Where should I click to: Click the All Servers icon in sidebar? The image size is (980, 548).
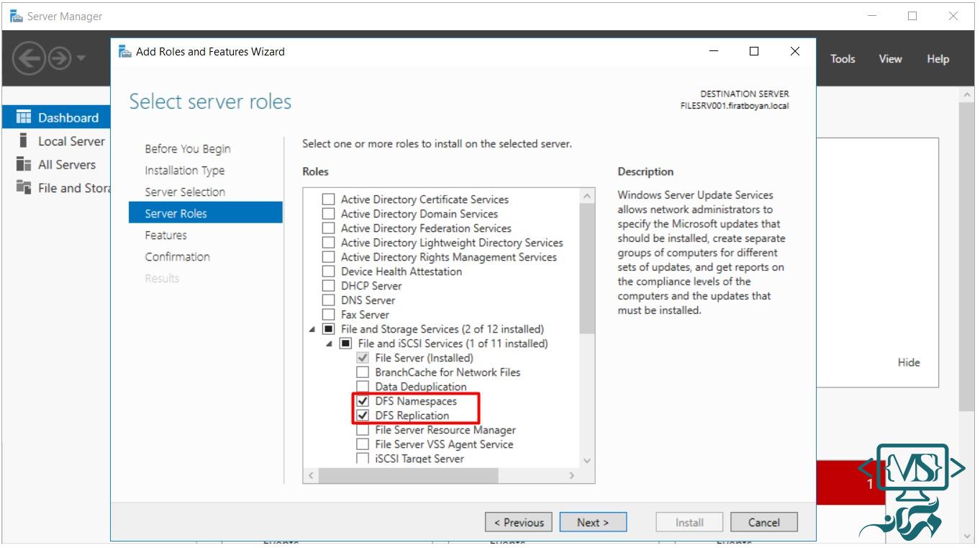(x=24, y=164)
